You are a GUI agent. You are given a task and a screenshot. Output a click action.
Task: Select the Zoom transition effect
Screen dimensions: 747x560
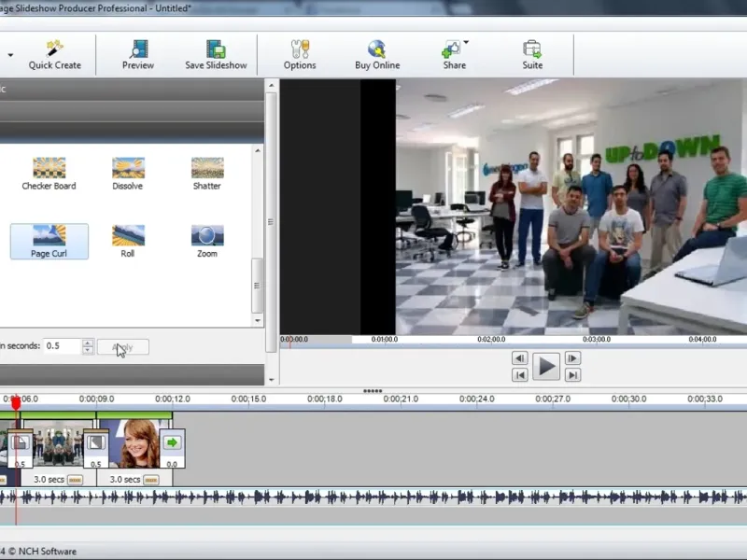206,235
